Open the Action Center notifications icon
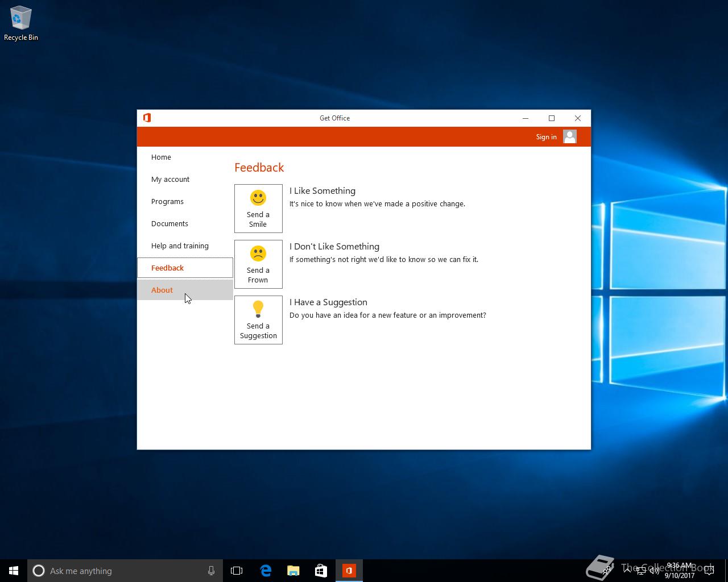This screenshot has height=582, width=728. pos(709,571)
